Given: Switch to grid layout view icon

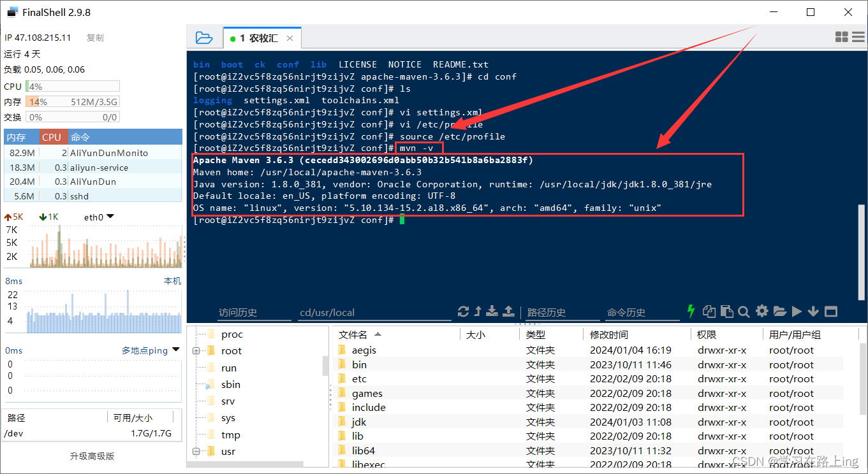Looking at the screenshot, I should click(x=841, y=38).
